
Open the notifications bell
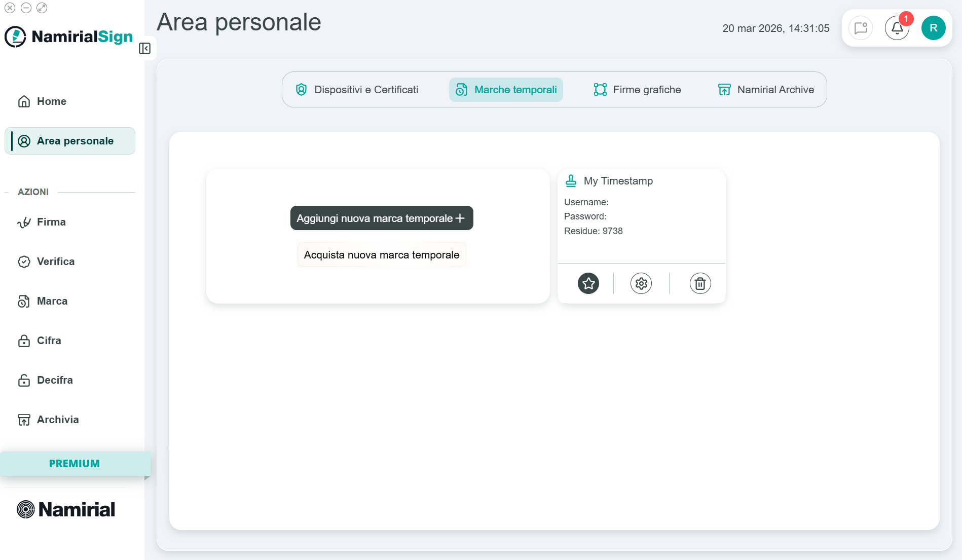(x=897, y=28)
